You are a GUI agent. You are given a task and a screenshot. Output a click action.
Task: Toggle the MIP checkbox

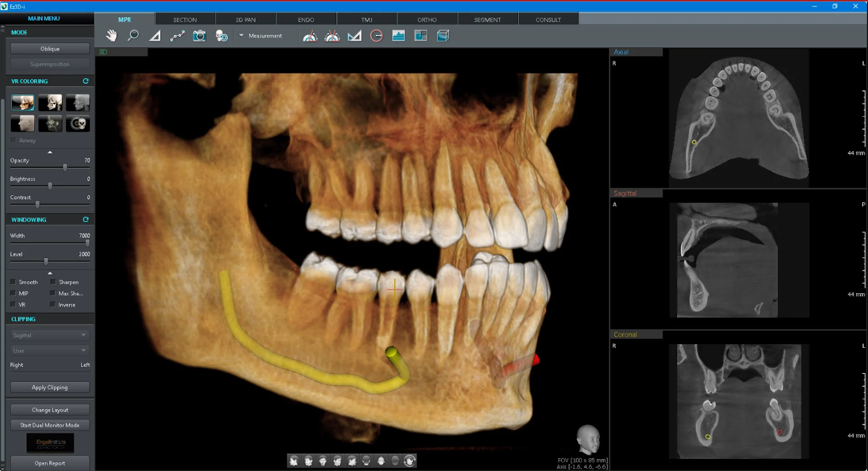13,293
